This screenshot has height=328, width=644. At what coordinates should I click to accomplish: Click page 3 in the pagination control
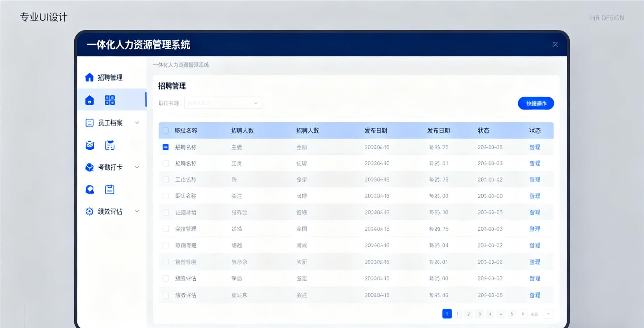479,314
